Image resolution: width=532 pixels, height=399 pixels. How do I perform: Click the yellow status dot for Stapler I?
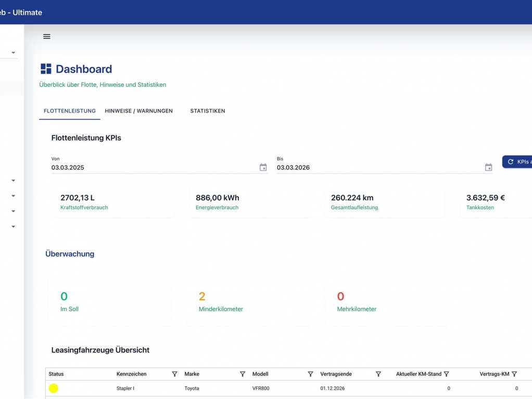coord(54,388)
